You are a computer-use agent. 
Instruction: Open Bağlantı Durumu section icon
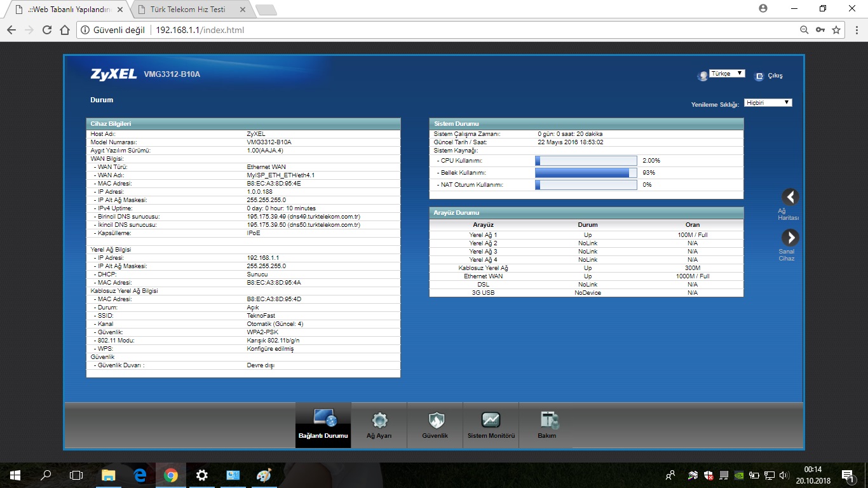[324, 419]
